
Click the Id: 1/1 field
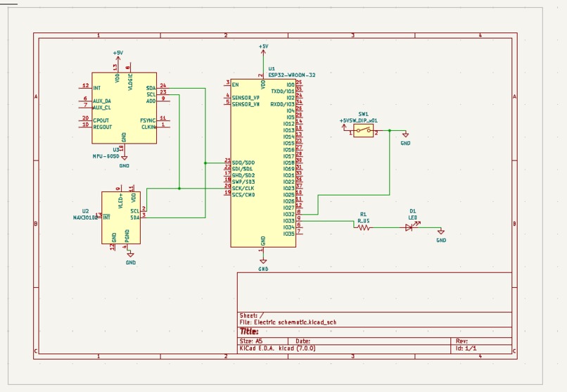pyautogui.click(x=466, y=348)
